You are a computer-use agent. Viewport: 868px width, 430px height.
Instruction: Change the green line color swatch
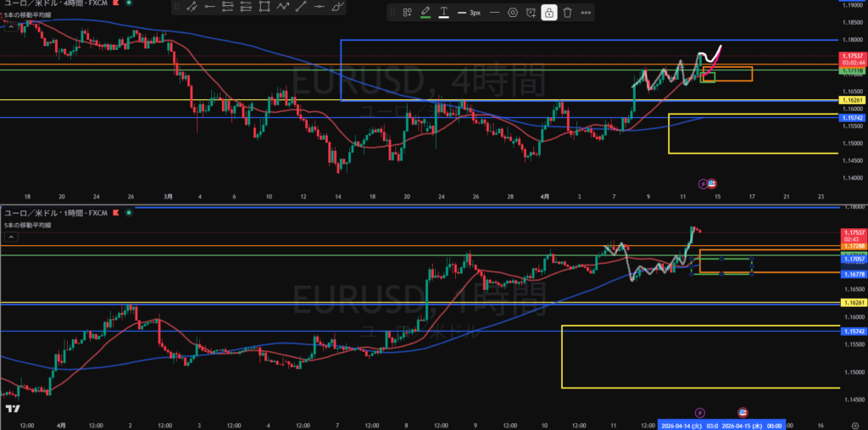(x=426, y=13)
